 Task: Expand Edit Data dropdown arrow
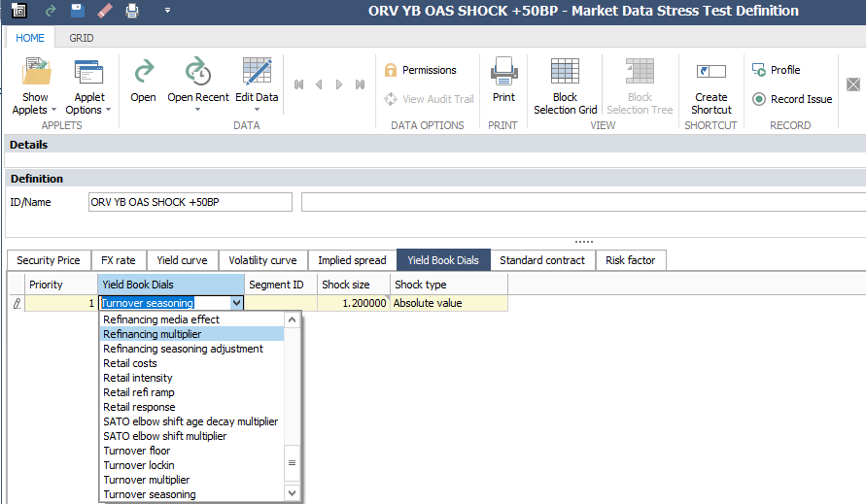pos(257,110)
